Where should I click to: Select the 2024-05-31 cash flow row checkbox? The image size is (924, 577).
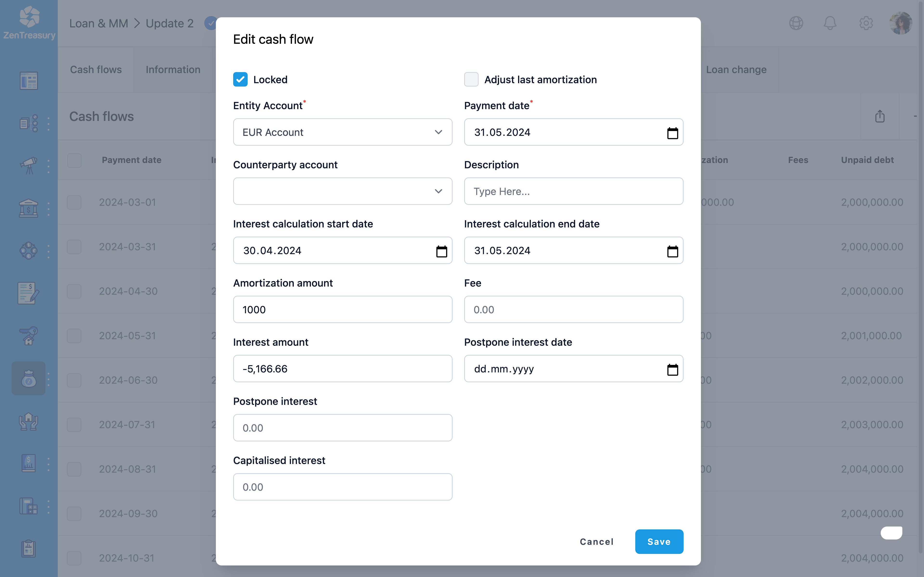click(74, 336)
